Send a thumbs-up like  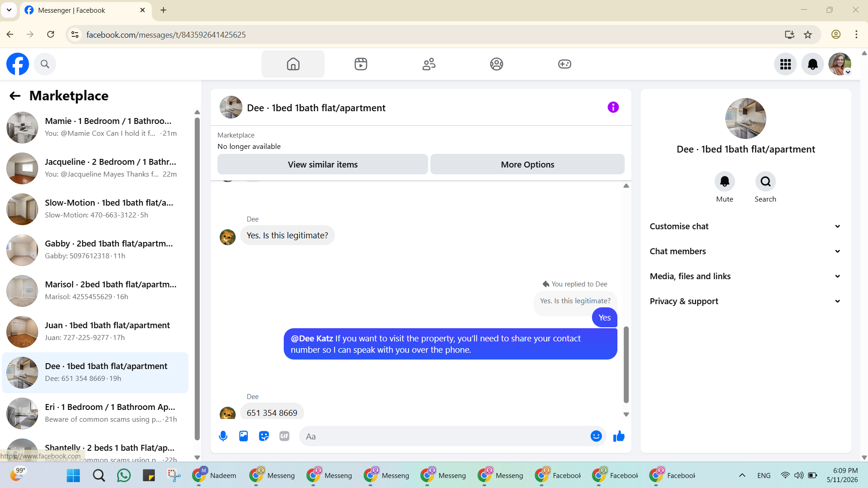coord(619,436)
